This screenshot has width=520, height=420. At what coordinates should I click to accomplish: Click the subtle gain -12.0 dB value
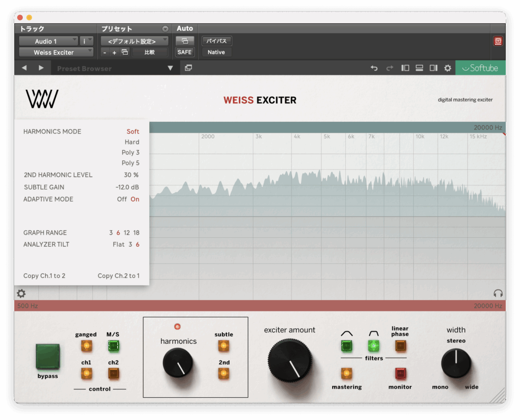[127, 187]
